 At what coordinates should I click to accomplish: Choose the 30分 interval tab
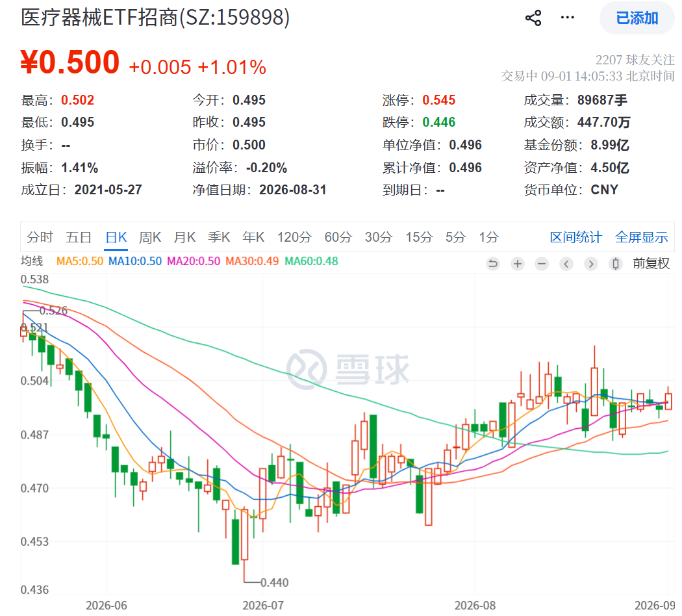pos(379,237)
